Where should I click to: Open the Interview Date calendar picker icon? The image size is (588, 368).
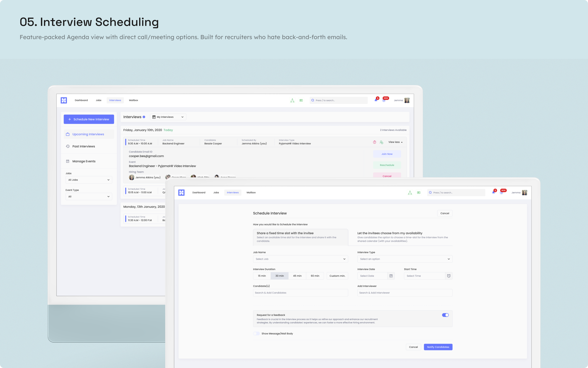(x=391, y=276)
